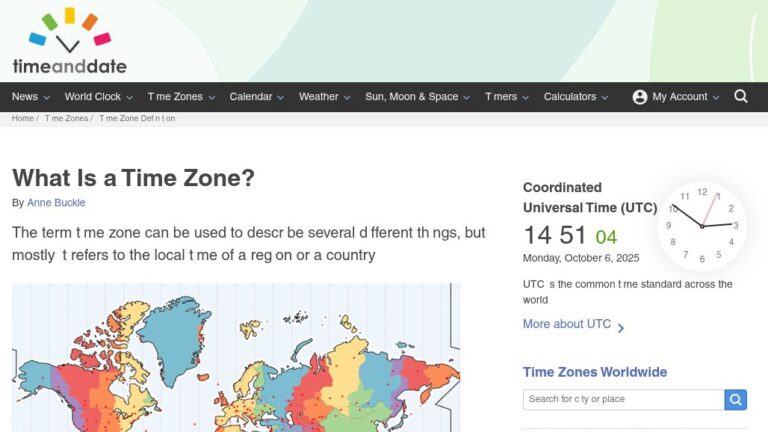Go to Home breadcrumb
The height and width of the screenshot is (432, 768).
tap(22, 118)
